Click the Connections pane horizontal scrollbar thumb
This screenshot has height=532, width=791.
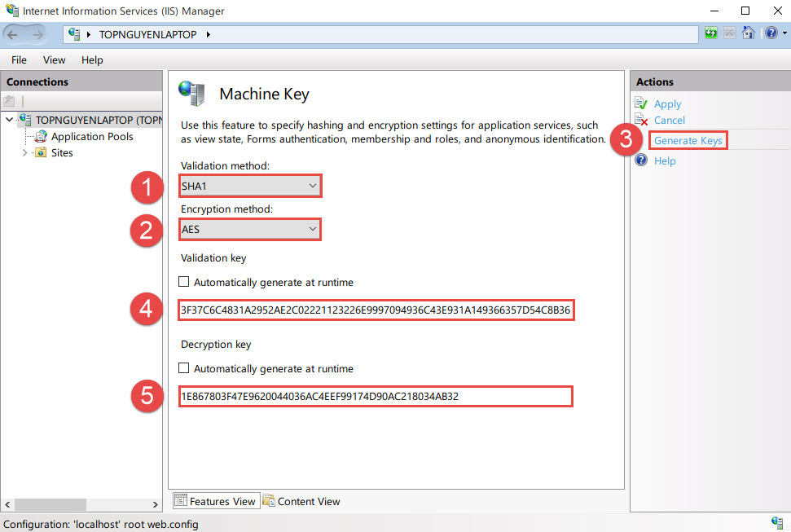[x=51, y=504]
